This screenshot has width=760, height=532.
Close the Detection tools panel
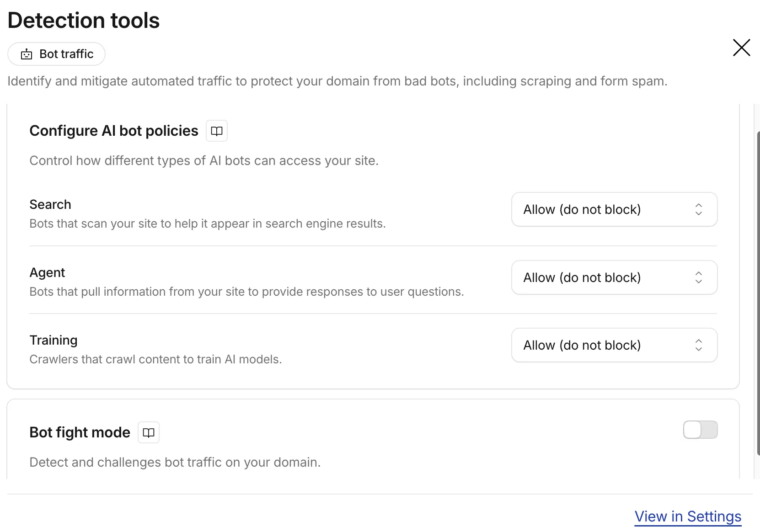click(741, 48)
